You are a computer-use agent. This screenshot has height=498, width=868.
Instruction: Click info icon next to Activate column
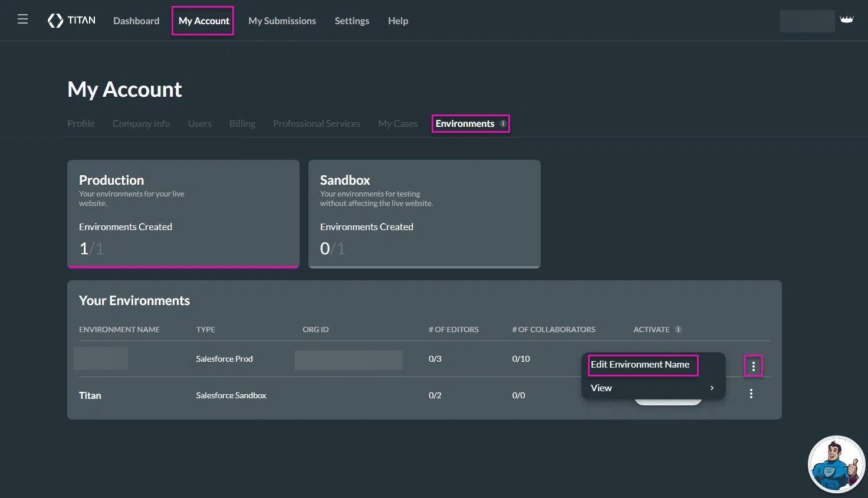(678, 329)
